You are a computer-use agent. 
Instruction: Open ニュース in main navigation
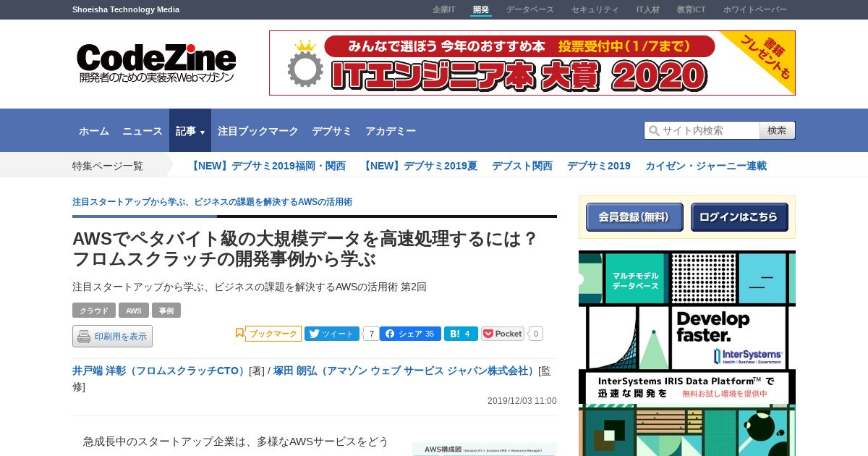pyautogui.click(x=142, y=131)
